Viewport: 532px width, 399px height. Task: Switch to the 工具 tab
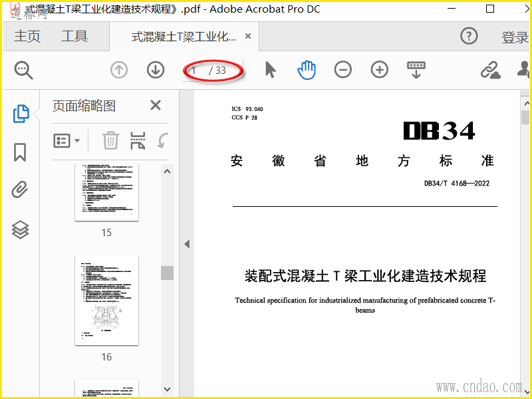point(74,36)
